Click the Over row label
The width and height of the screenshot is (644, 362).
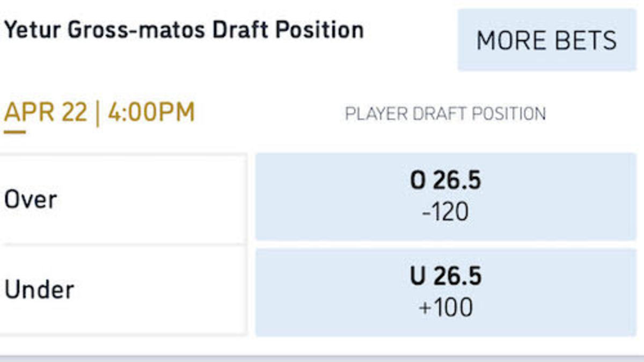tap(31, 200)
